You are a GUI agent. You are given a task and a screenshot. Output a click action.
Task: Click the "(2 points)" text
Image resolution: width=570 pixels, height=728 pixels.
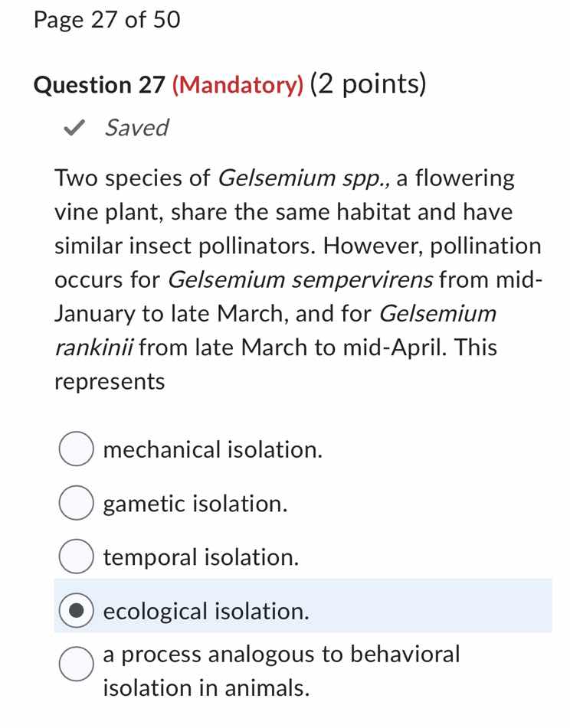pos(369,84)
